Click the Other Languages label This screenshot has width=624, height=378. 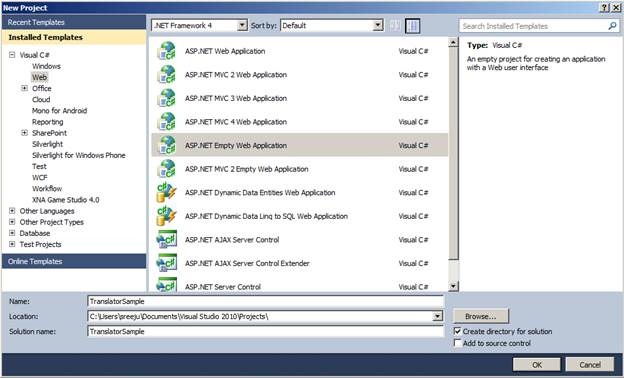pos(47,211)
